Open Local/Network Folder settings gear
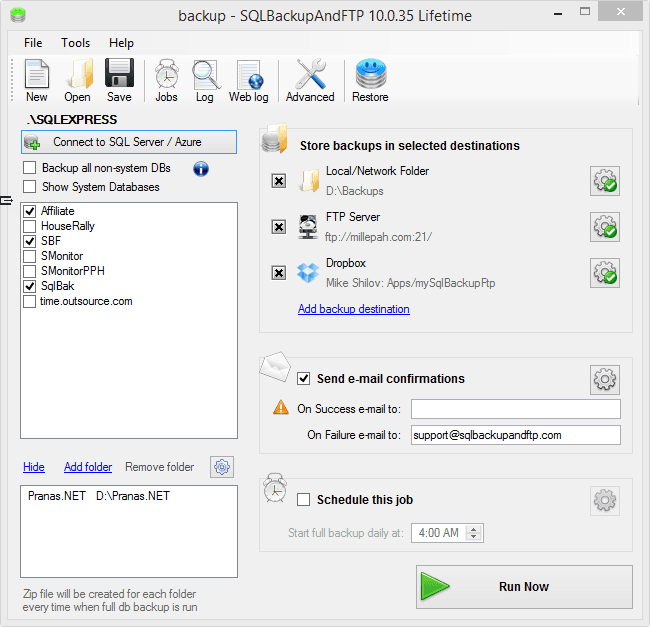650x627 pixels. point(605,181)
